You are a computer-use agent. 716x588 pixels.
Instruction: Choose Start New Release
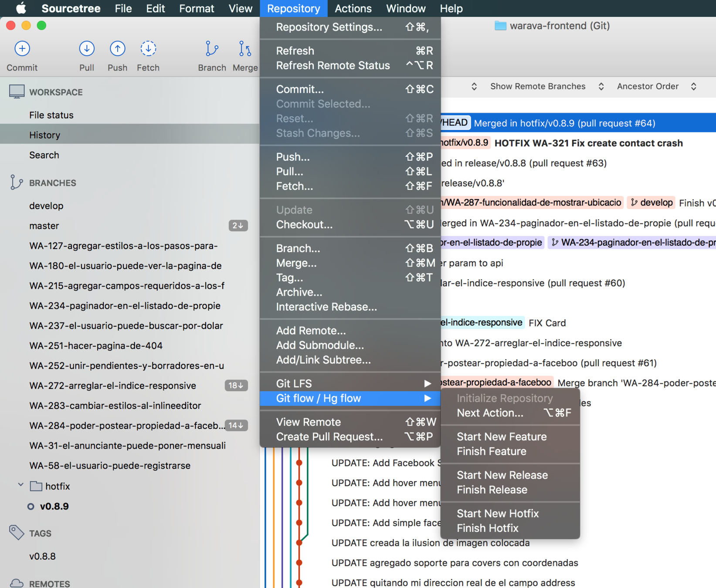tap(510, 475)
